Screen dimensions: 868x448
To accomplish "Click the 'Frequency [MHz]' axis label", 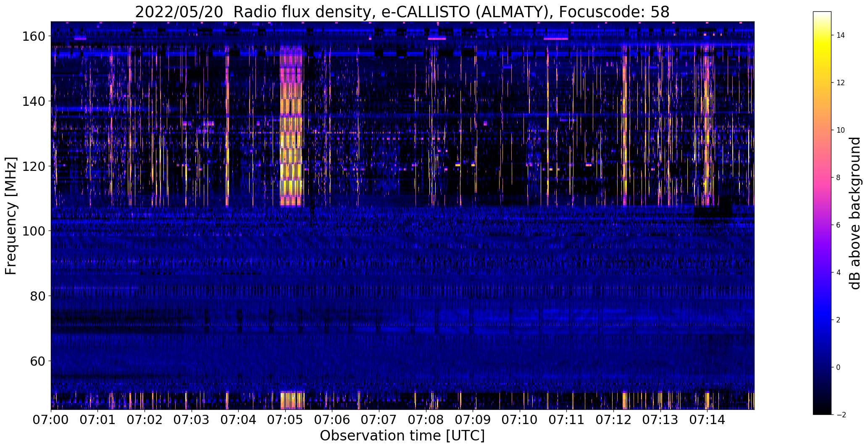I will (x=11, y=216).
